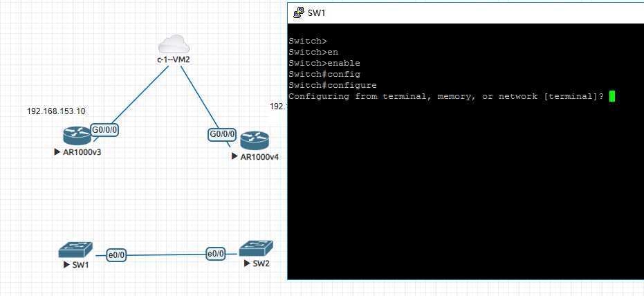Screen dimensions: 644x296
Task: Click the SW1 terminal window title text
Action: [317, 12]
